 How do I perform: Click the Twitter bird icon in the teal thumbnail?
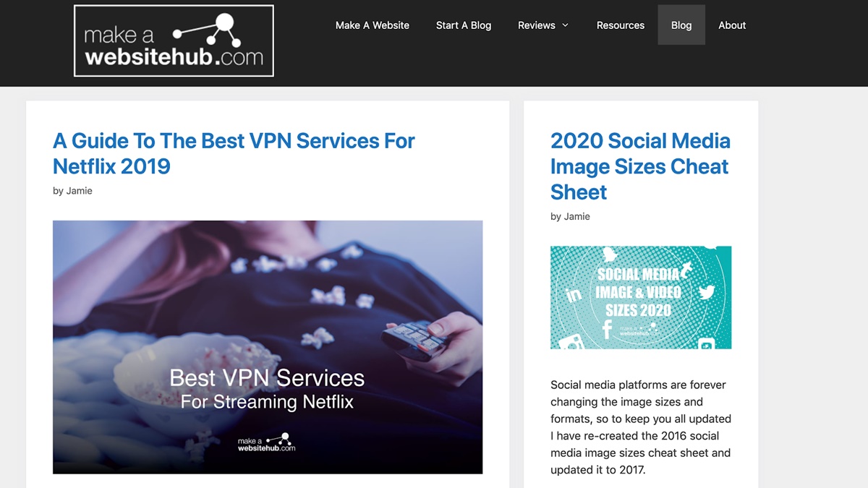(x=707, y=292)
